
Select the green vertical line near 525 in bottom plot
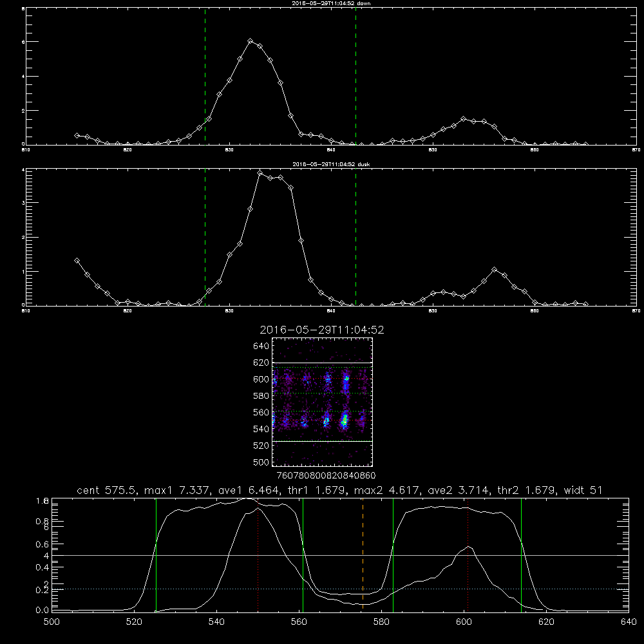point(156,555)
